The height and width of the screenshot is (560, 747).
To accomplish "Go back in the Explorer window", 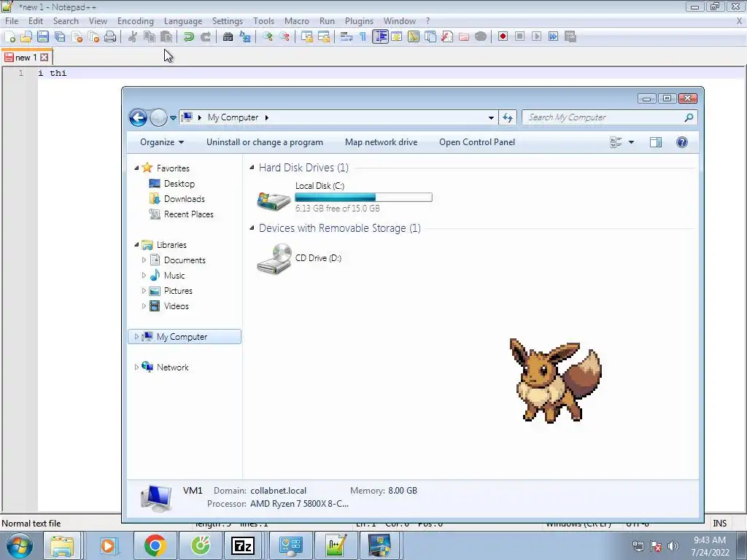I will click(x=138, y=117).
